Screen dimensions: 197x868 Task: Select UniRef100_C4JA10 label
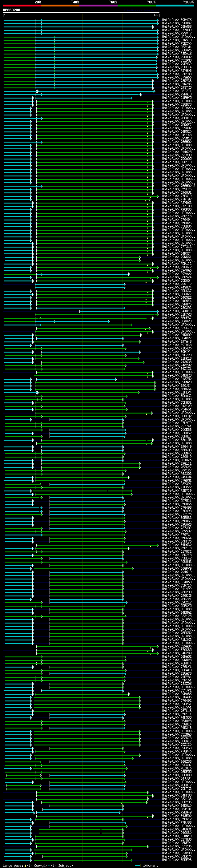click(176, 311)
